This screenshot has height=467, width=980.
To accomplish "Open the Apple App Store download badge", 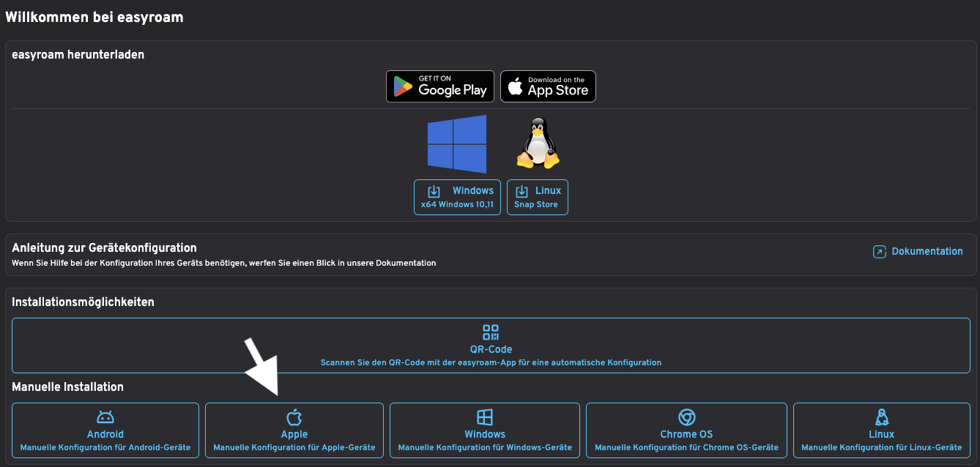I will pyautogui.click(x=548, y=86).
